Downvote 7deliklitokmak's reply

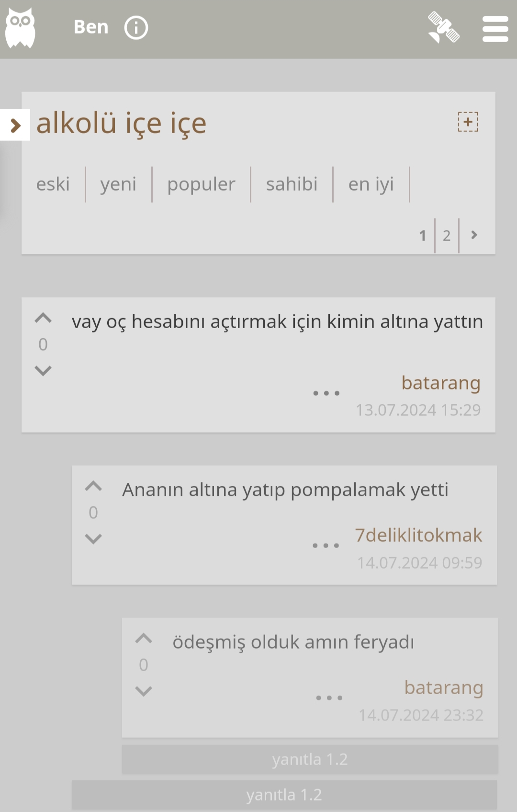click(x=93, y=538)
